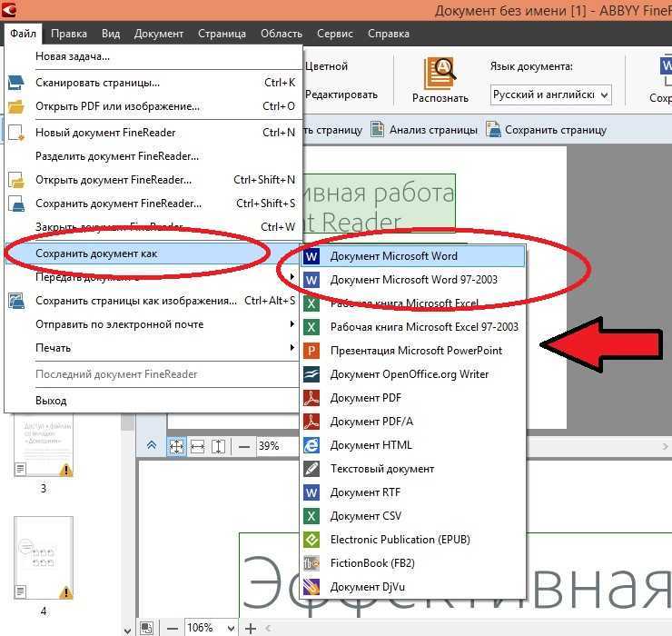672x636 pixels.
Task: Click the Редактировать image button
Action: (x=341, y=94)
